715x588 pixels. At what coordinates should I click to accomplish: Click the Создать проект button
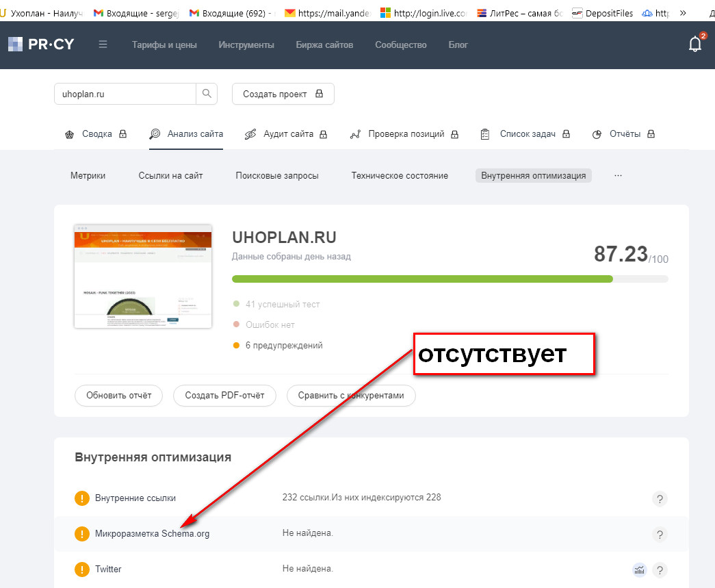coord(283,94)
